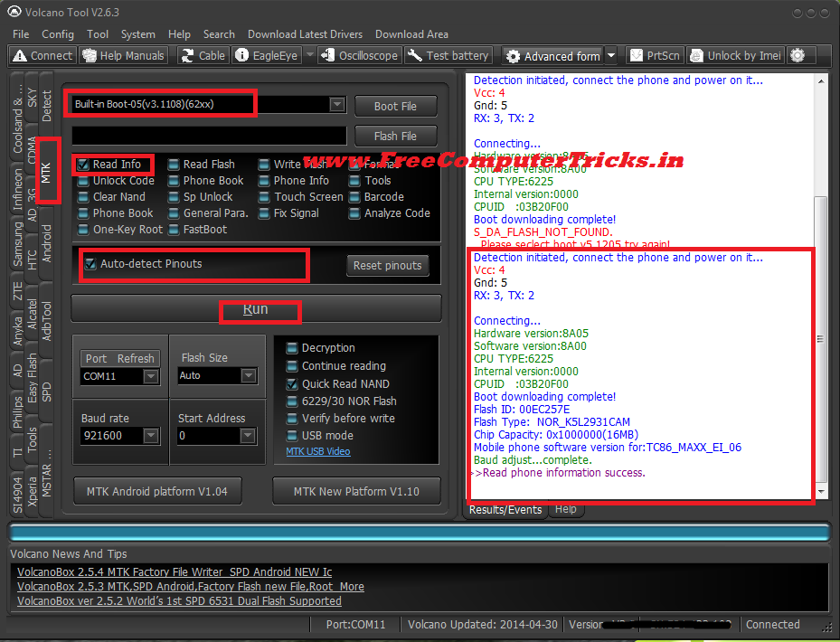840x642 pixels.
Task: Click the Run button
Action: 256,308
